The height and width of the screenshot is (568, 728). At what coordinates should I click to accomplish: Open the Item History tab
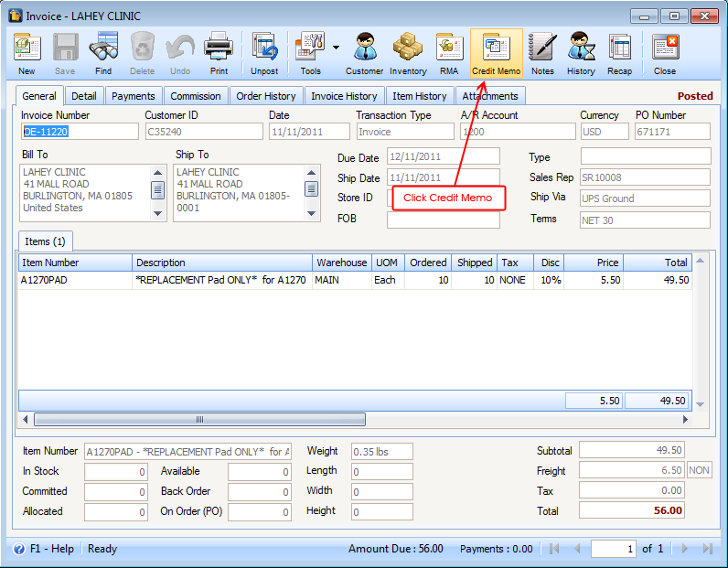point(420,96)
